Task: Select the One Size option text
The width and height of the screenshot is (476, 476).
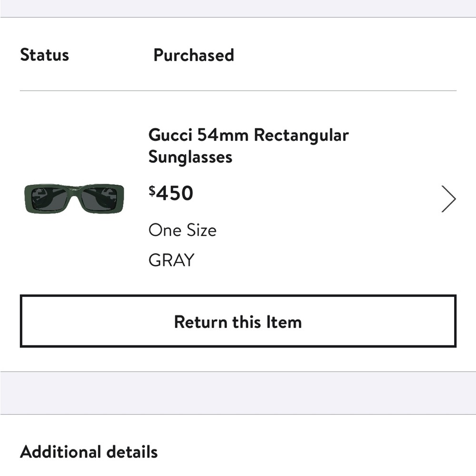Action: click(182, 230)
